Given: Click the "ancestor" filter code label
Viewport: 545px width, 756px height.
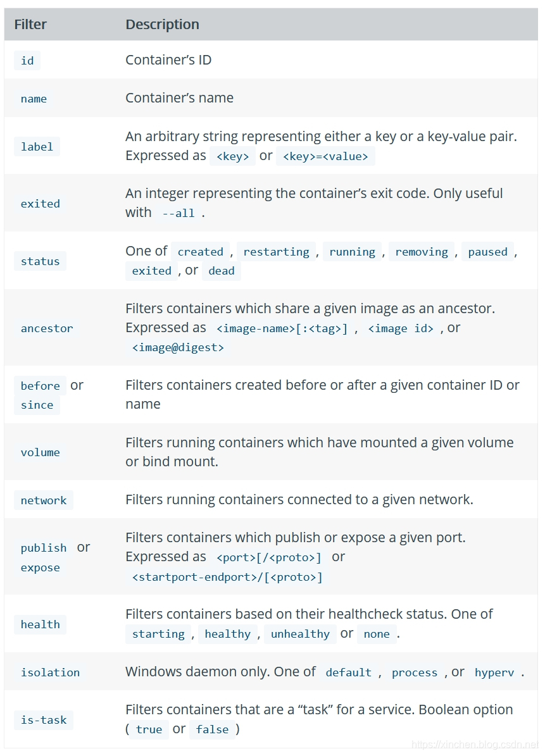Looking at the screenshot, I should click(x=47, y=328).
